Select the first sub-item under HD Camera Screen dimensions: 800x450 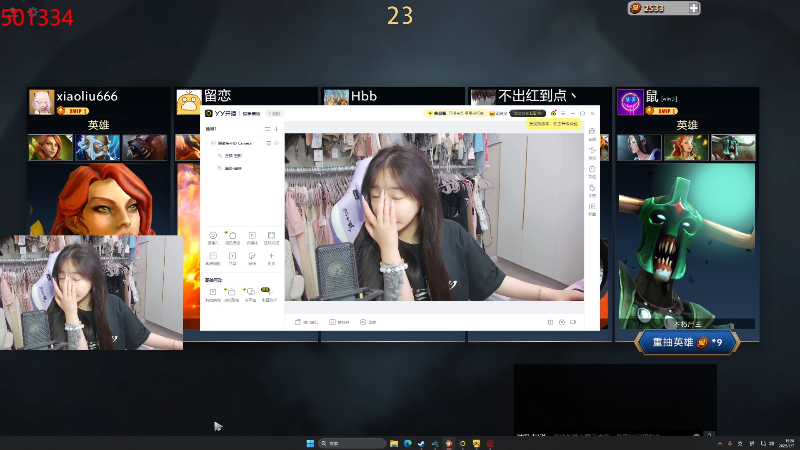pos(230,156)
